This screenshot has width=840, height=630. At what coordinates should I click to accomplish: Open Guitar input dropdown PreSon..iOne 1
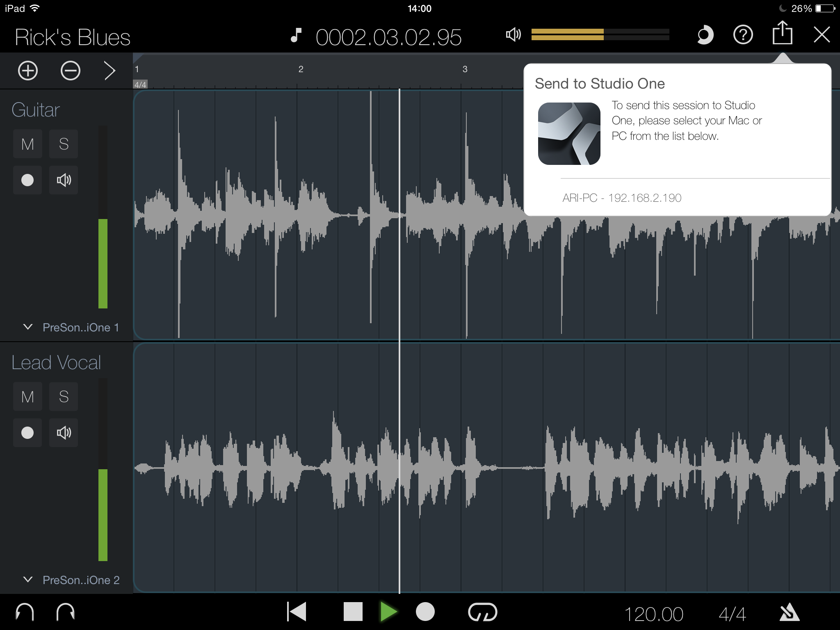pos(71,327)
